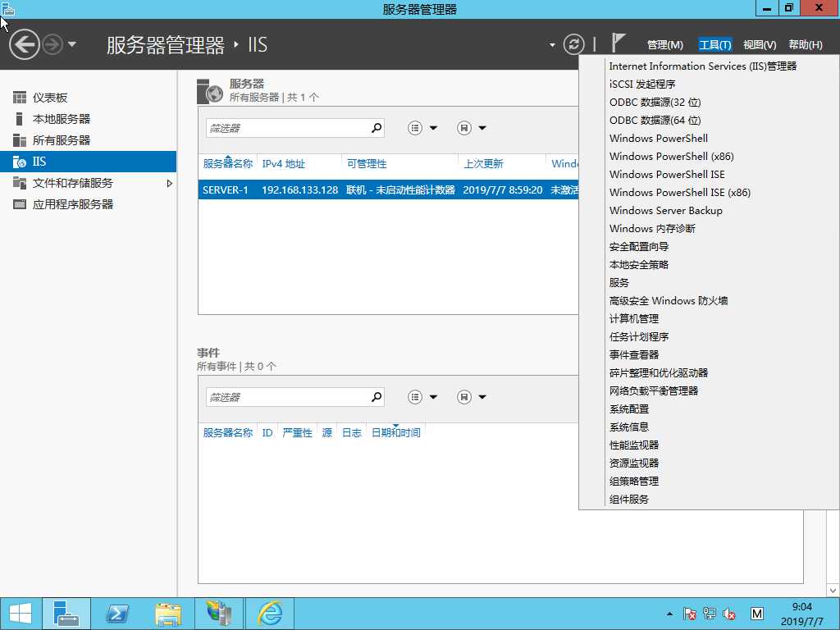Screen dimensions: 840x630
Task: Open dropdown beside events list options icon
Action: [x=433, y=397]
